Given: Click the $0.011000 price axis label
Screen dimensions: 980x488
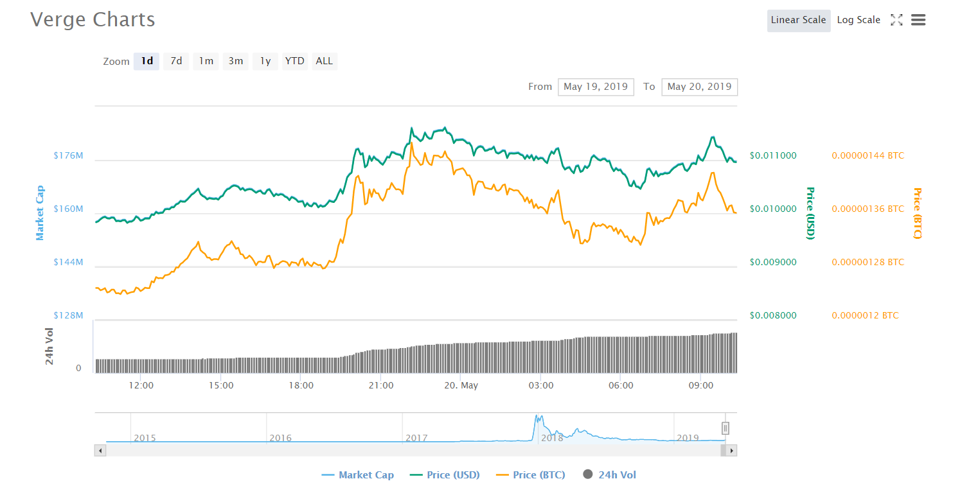Looking at the screenshot, I should 773,155.
